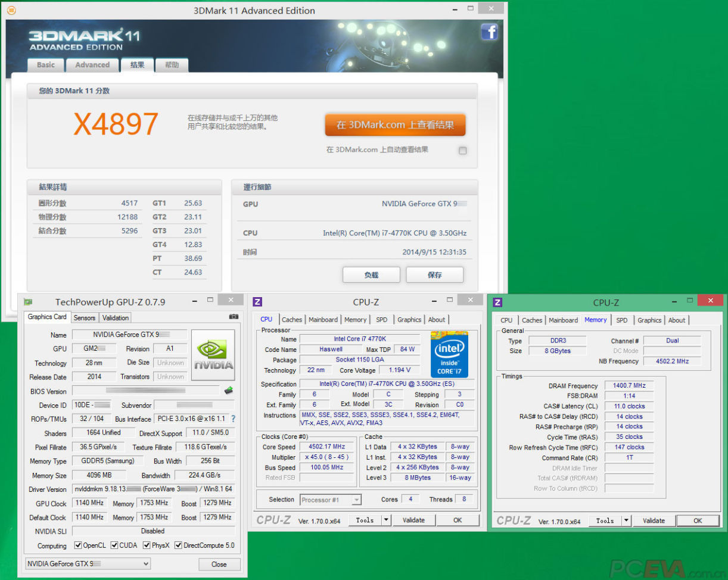The width and height of the screenshot is (728, 580).
Task: Open Graphics tab in CPU-Z CPU window
Action: click(x=410, y=320)
